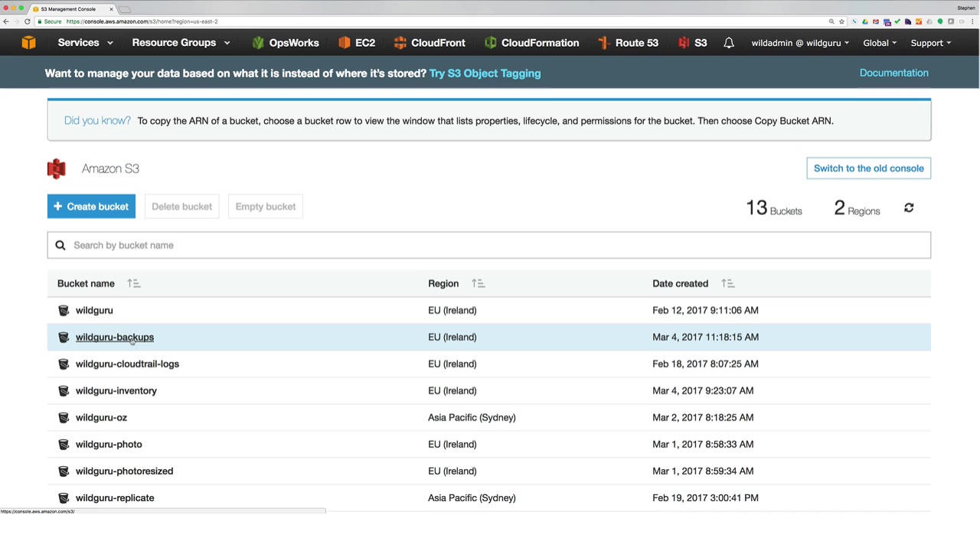Reload the page with the browser reload icon
The width and height of the screenshot is (980, 551).
click(28, 21)
